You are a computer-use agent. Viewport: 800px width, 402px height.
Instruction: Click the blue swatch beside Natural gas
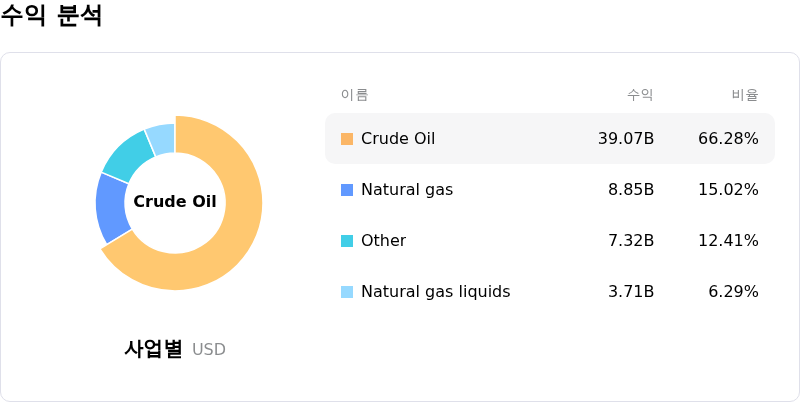347,190
